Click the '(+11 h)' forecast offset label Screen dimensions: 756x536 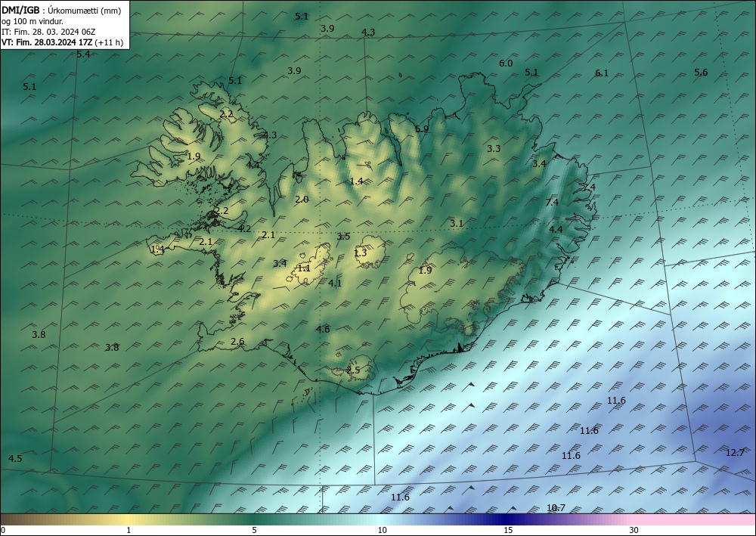109,42
